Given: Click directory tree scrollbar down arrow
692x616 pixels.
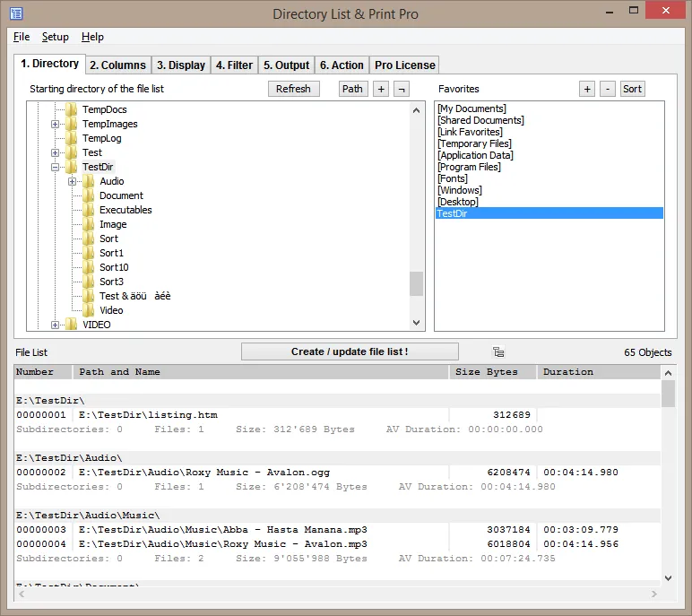Looking at the screenshot, I should pos(416,323).
